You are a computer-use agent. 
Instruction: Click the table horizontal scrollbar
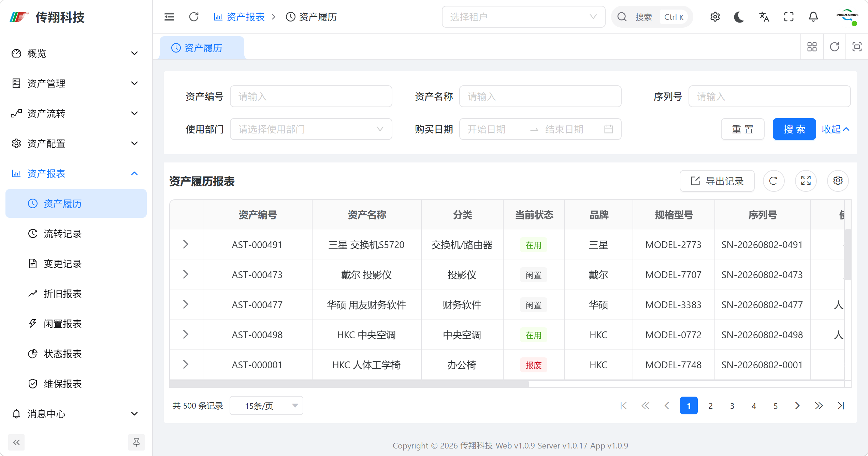pyautogui.click(x=349, y=384)
